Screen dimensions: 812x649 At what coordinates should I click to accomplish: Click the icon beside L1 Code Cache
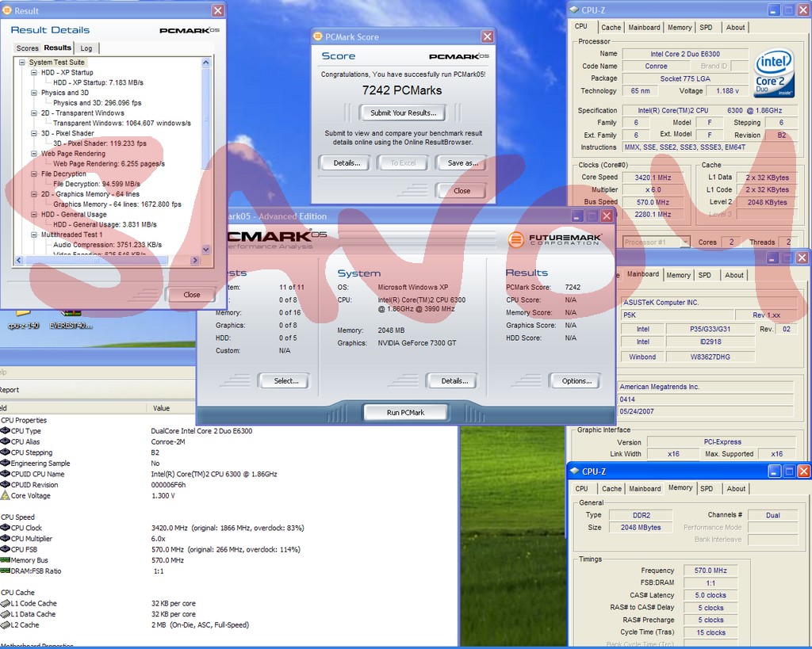6,604
